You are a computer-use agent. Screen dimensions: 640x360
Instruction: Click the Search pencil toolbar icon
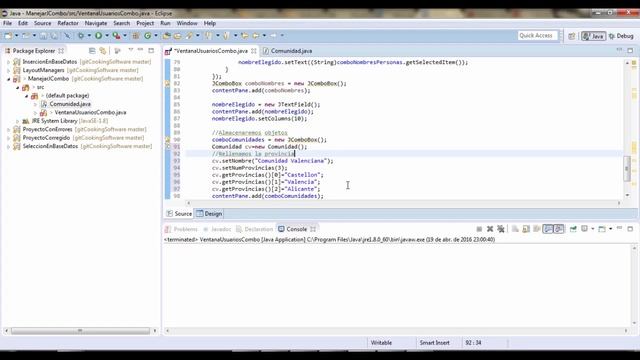pyautogui.click(x=189, y=36)
